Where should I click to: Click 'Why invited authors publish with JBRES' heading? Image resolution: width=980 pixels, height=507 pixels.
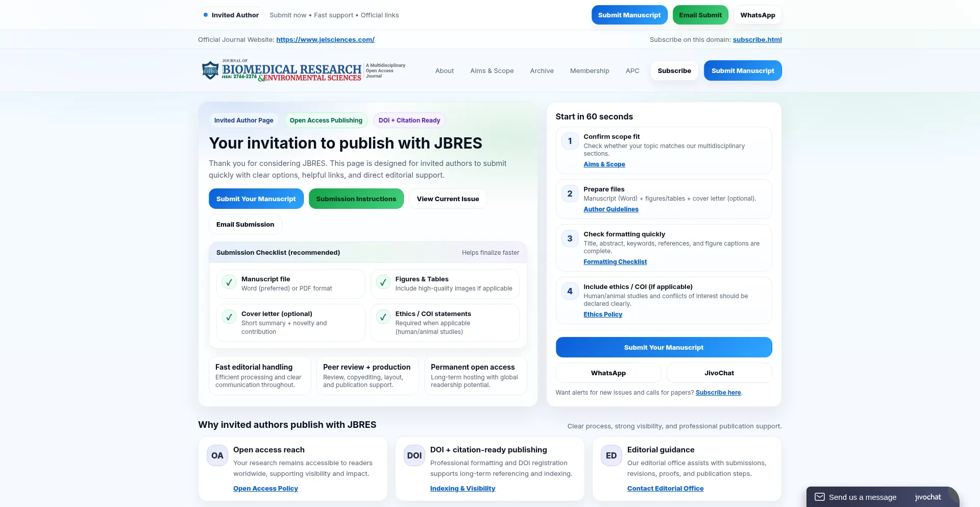pyautogui.click(x=287, y=424)
